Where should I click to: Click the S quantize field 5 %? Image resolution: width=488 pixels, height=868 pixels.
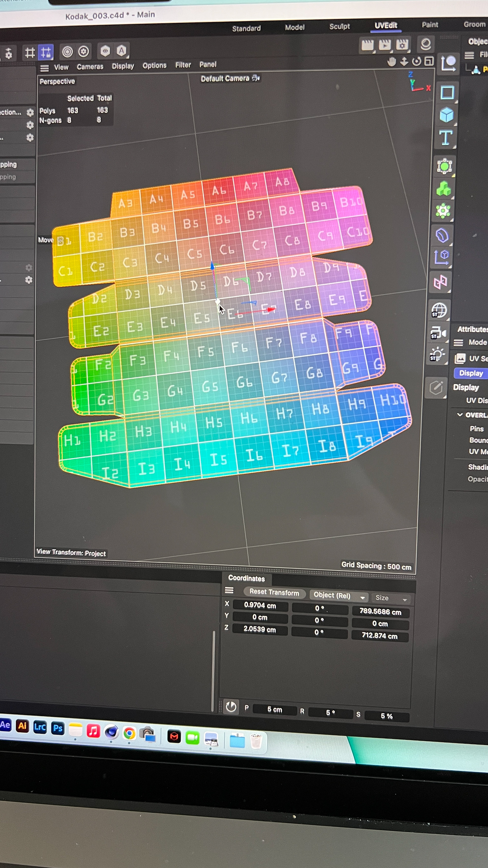(387, 716)
